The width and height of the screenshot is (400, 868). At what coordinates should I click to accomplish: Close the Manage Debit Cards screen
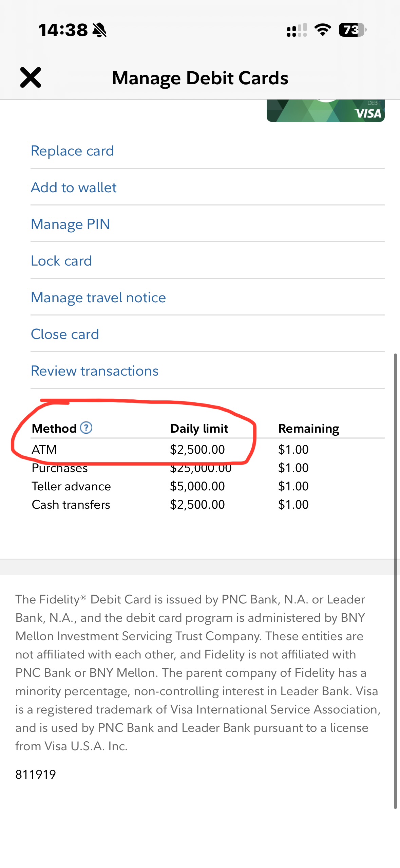pyautogui.click(x=31, y=77)
